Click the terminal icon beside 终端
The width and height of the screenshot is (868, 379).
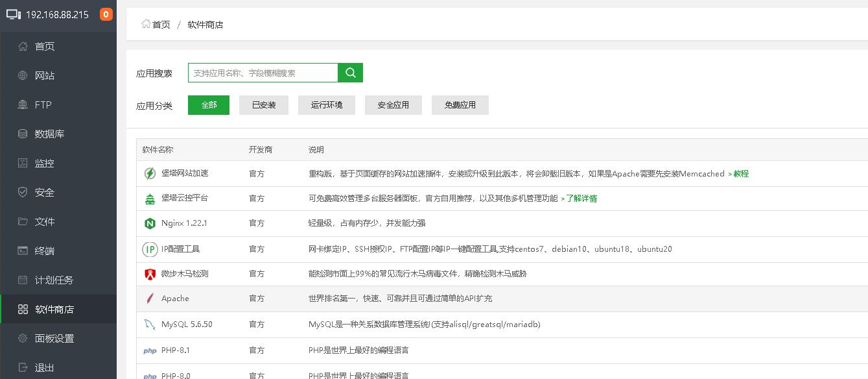23,251
